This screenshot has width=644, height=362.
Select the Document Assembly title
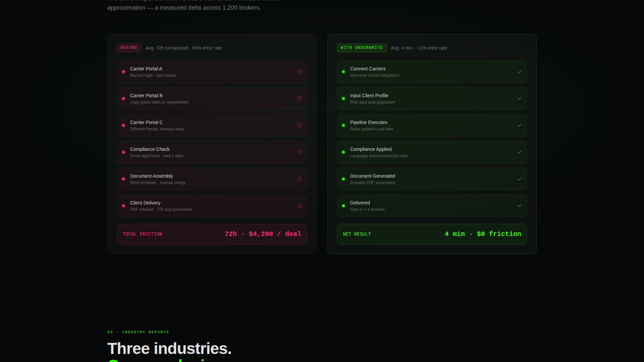click(x=151, y=176)
